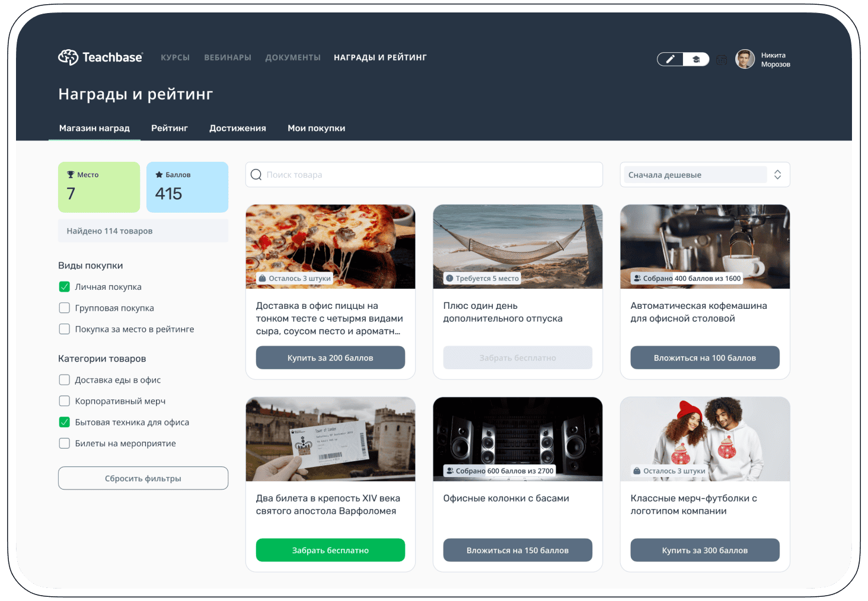Viewport: 868px width, 601px height.
Task: Click bag icon on merch Осталось 3 штуки badge
Action: (637, 471)
